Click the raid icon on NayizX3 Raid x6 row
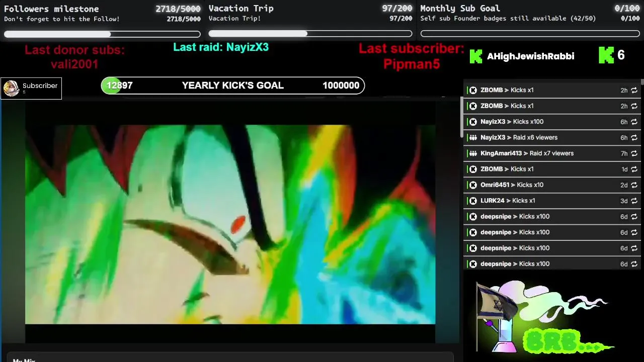 (473, 138)
